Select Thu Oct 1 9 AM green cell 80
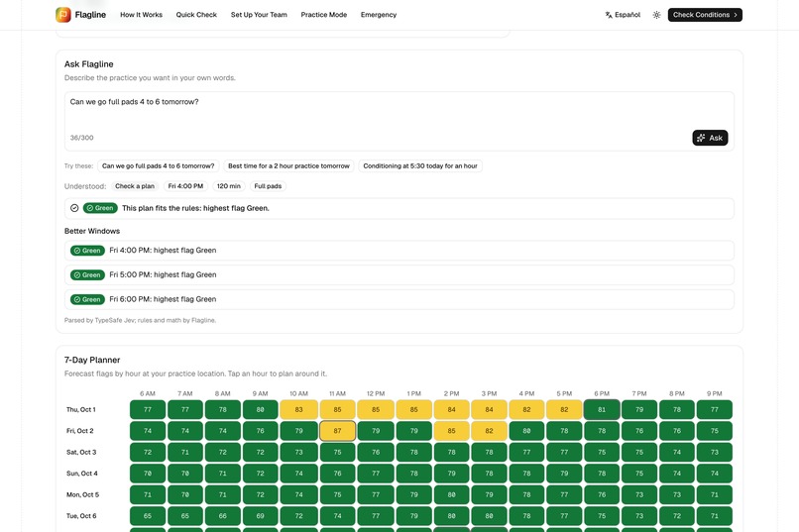 coord(261,410)
